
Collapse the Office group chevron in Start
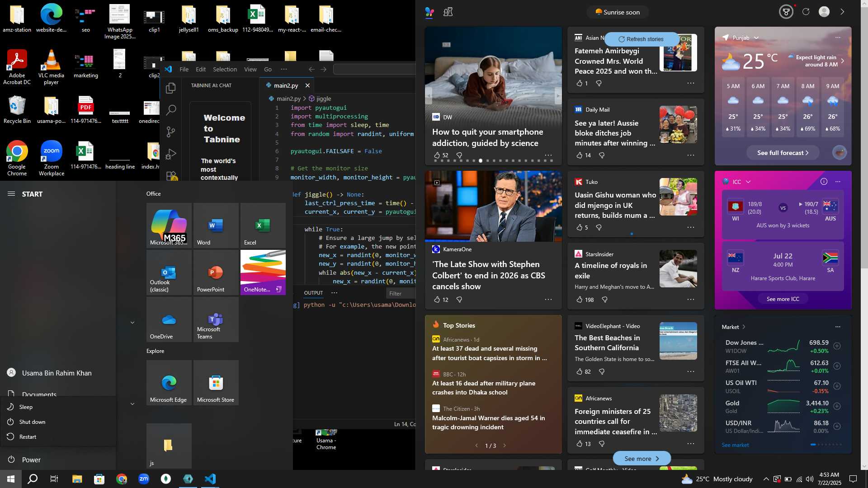[132, 323]
